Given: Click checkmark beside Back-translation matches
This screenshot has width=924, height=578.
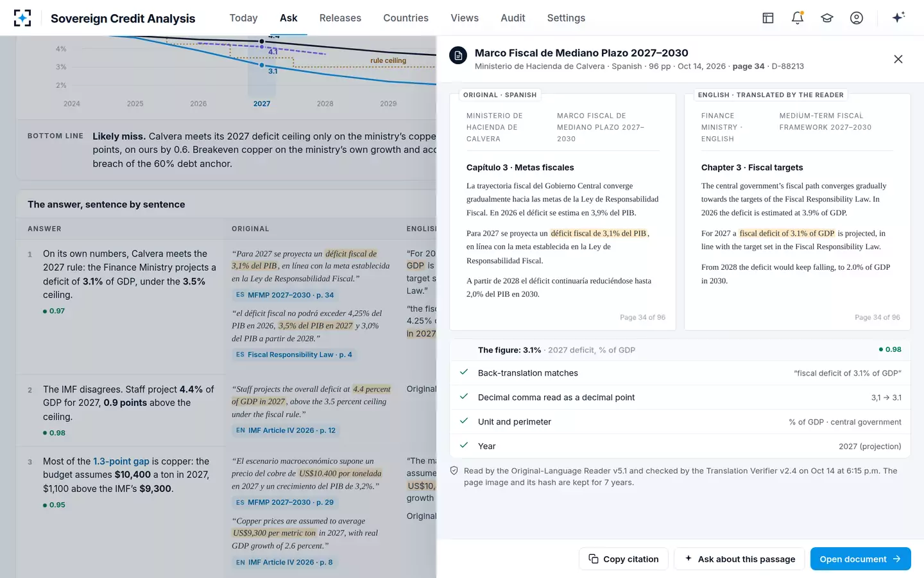Looking at the screenshot, I should click(x=464, y=372).
